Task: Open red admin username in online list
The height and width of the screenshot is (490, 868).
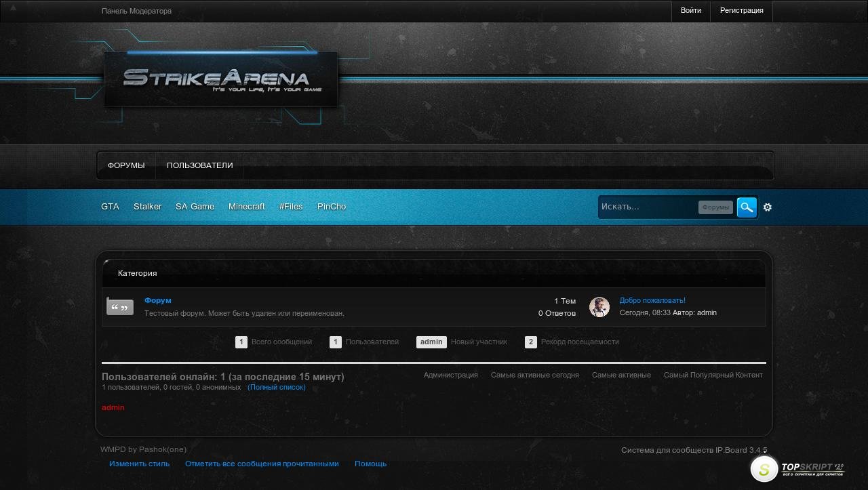Action: [113, 407]
